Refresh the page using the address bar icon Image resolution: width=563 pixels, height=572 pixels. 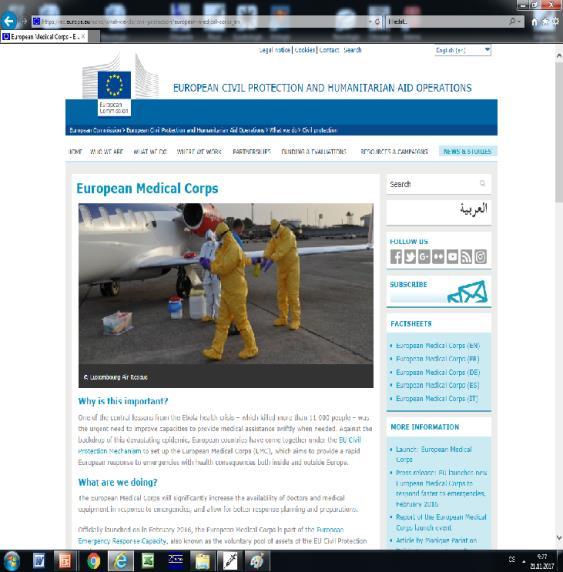coord(378,22)
